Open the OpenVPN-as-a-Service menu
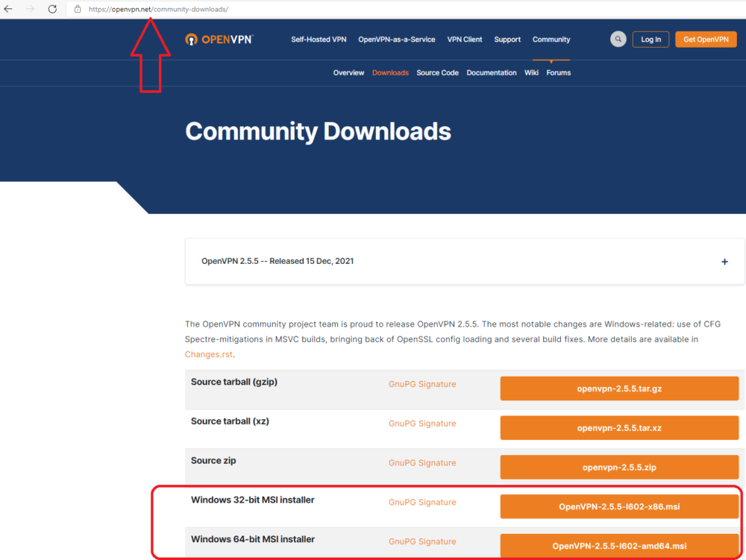Image resolution: width=746 pixels, height=560 pixels. [x=397, y=40]
